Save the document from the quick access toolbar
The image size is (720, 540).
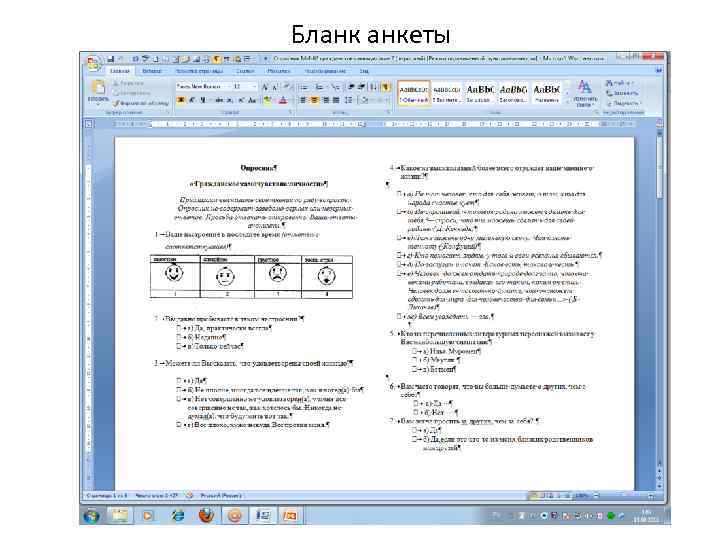coord(111,59)
